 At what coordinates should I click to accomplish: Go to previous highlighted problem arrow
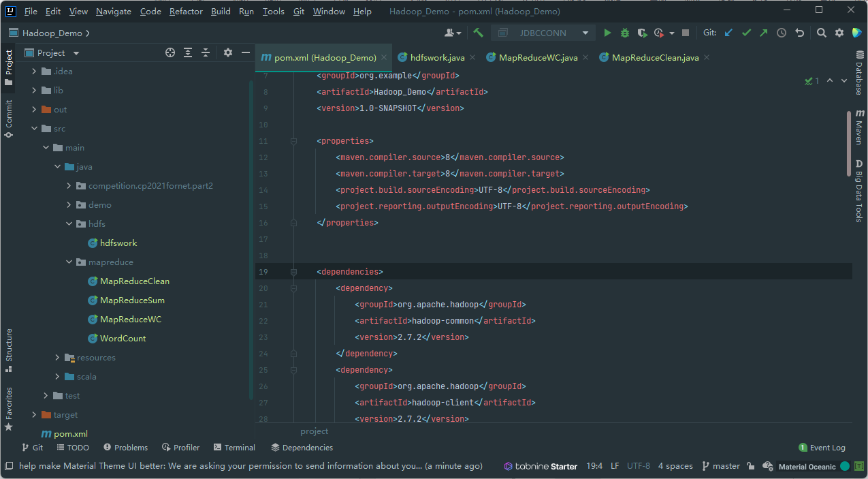tap(830, 80)
